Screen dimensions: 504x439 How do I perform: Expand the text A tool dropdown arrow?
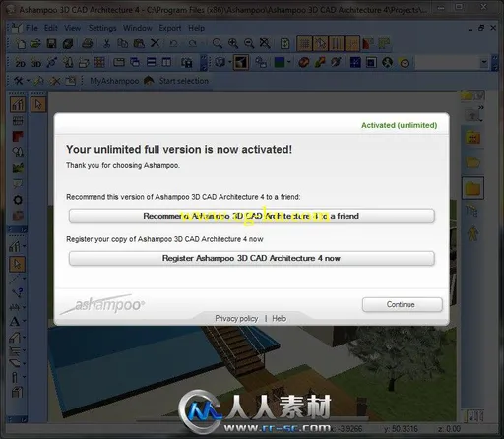[x=24, y=322]
